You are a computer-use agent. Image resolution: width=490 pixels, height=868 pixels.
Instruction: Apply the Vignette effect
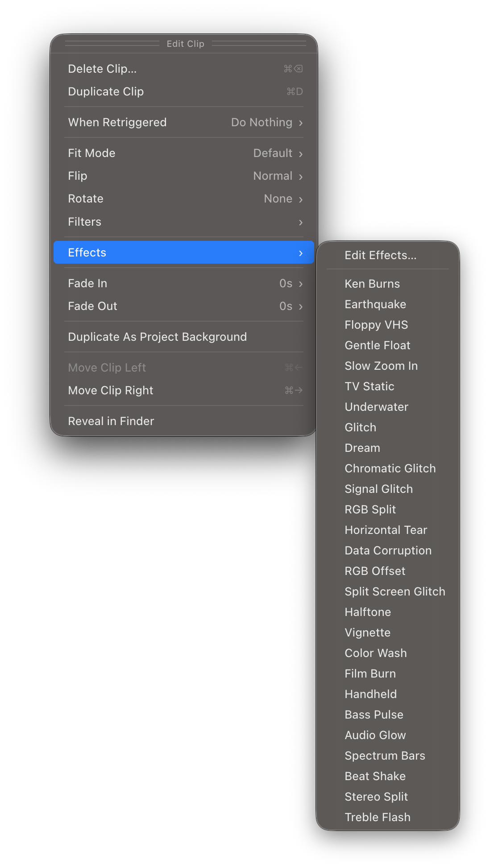367,632
